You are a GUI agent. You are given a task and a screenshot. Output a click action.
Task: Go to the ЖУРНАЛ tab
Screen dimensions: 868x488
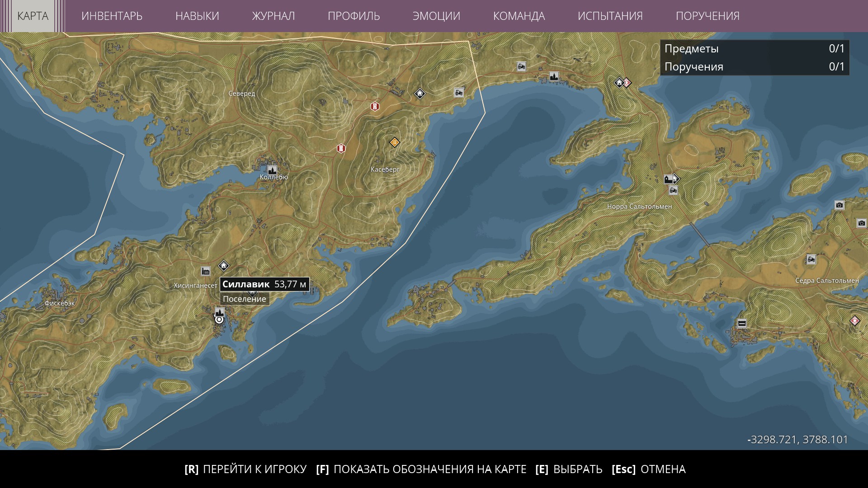click(x=274, y=16)
